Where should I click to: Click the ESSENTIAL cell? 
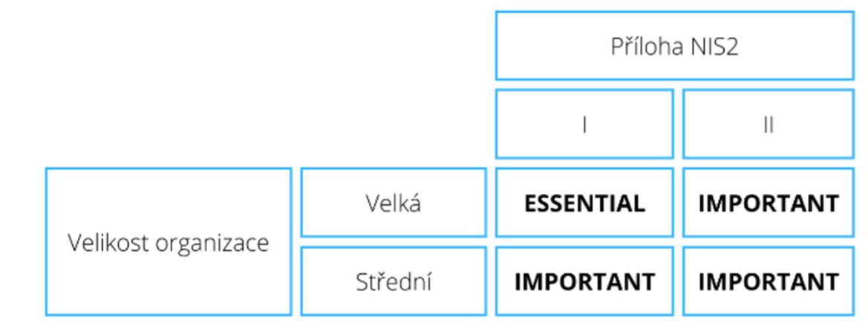click(584, 203)
